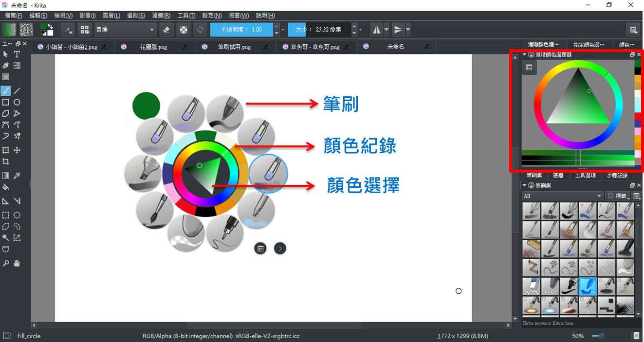Activate the Measure tool

click(17, 201)
